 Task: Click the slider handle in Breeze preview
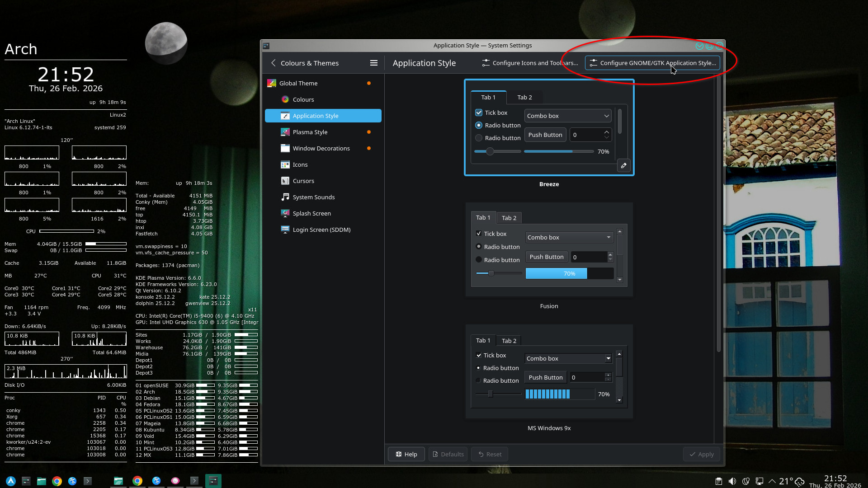(x=490, y=151)
